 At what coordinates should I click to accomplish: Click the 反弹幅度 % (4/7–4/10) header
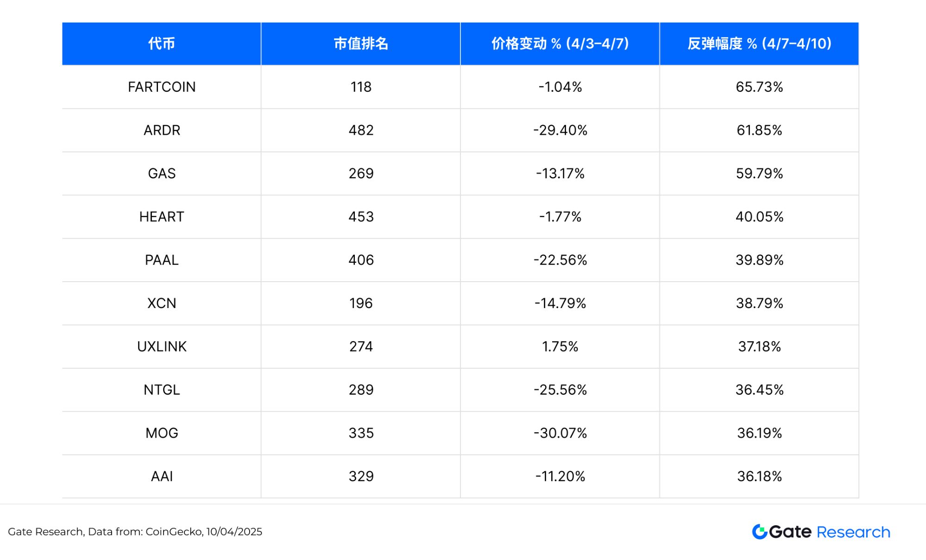759,44
